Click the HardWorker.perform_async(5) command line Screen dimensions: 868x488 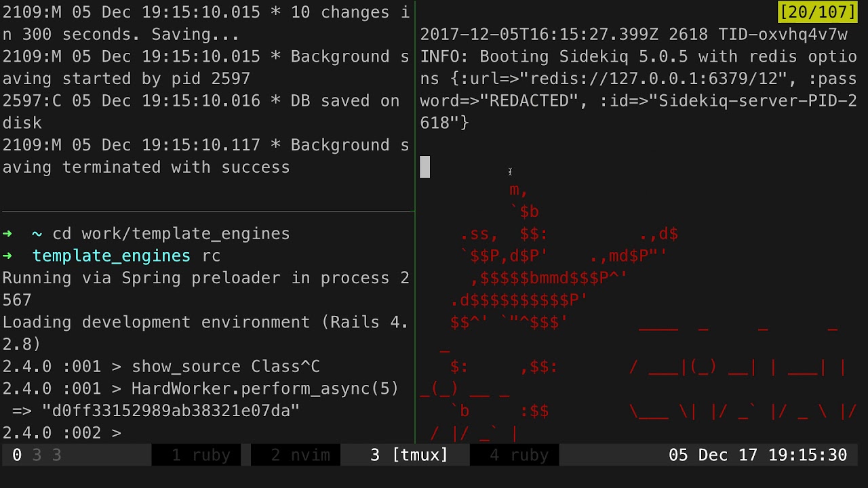pyautogui.click(x=201, y=388)
